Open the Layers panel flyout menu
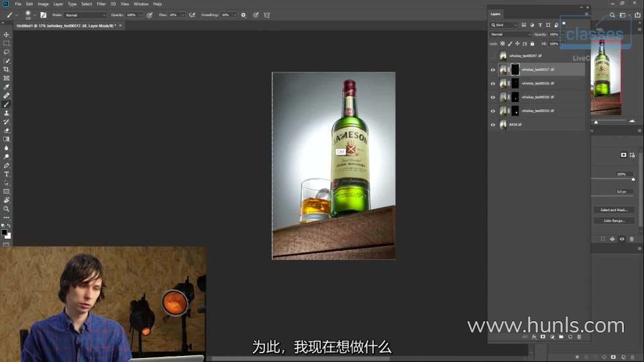Screen dimensions: 644x362 tap(586, 14)
